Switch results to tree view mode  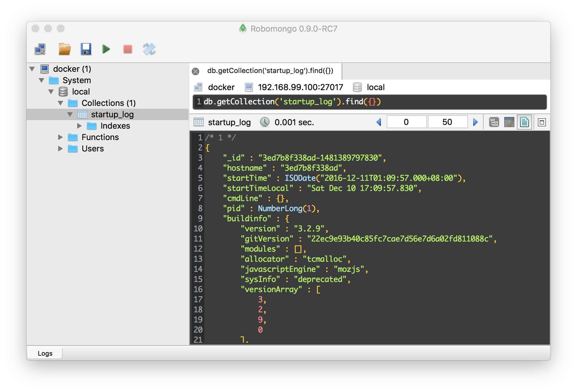[494, 122]
